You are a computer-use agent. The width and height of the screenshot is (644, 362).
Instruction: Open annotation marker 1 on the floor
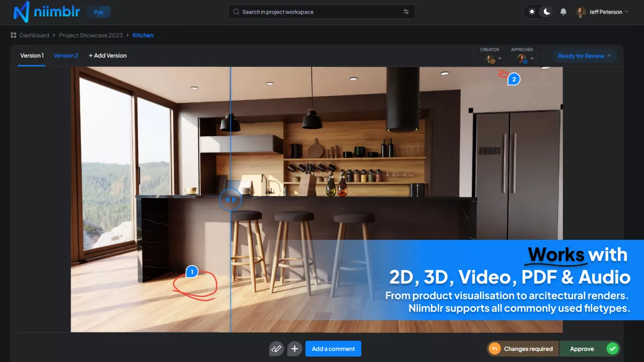tap(192, 272)
